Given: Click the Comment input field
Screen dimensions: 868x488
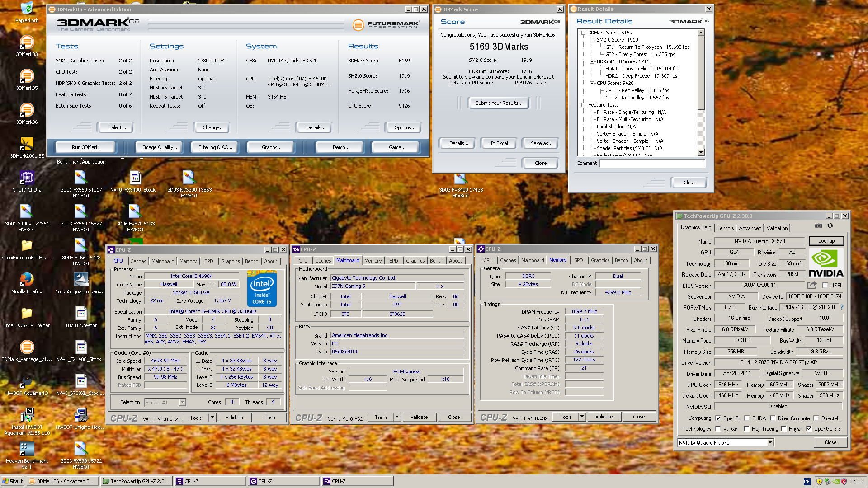Looking at the screenshot, I should coord(652,163).
